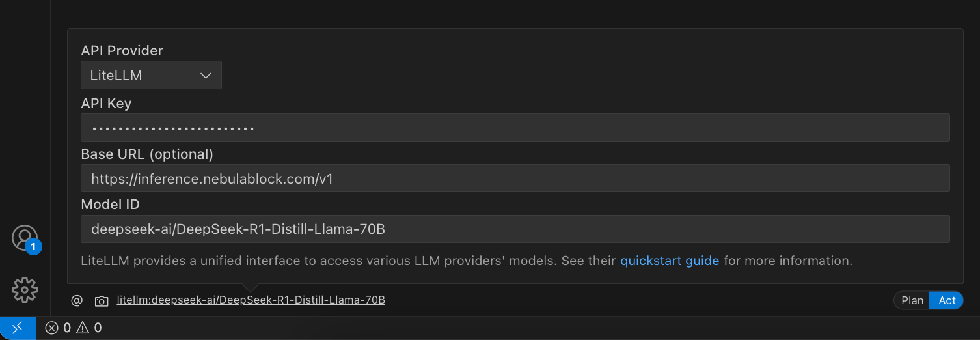
Task: Open the Accounts icon in activity bar
Action: 24,238
